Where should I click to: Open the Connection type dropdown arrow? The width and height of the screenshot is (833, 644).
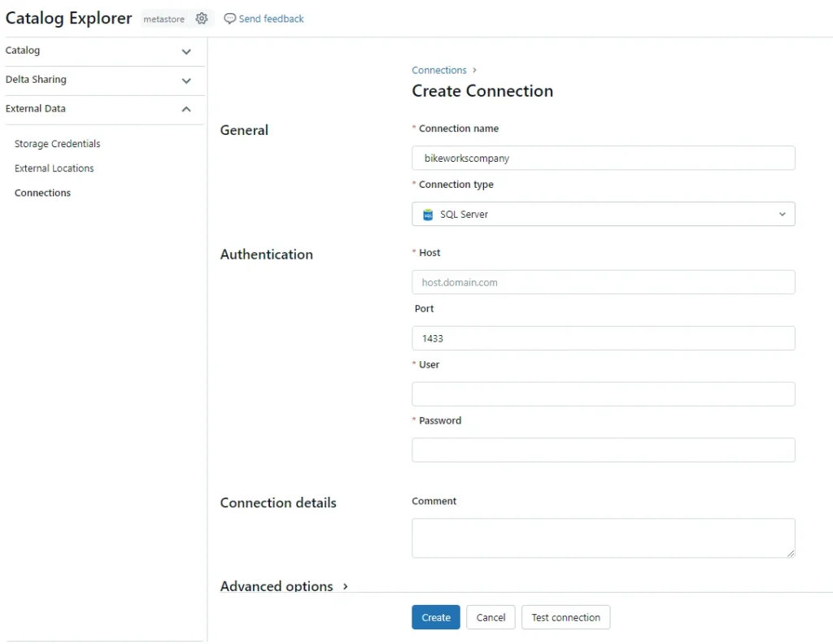(x=782, y=214)
